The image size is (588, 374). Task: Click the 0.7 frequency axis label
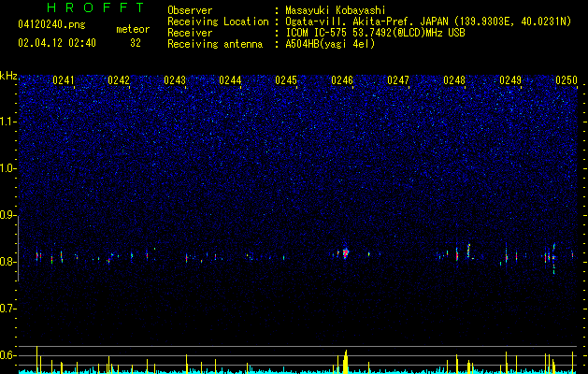pos(7,309)
